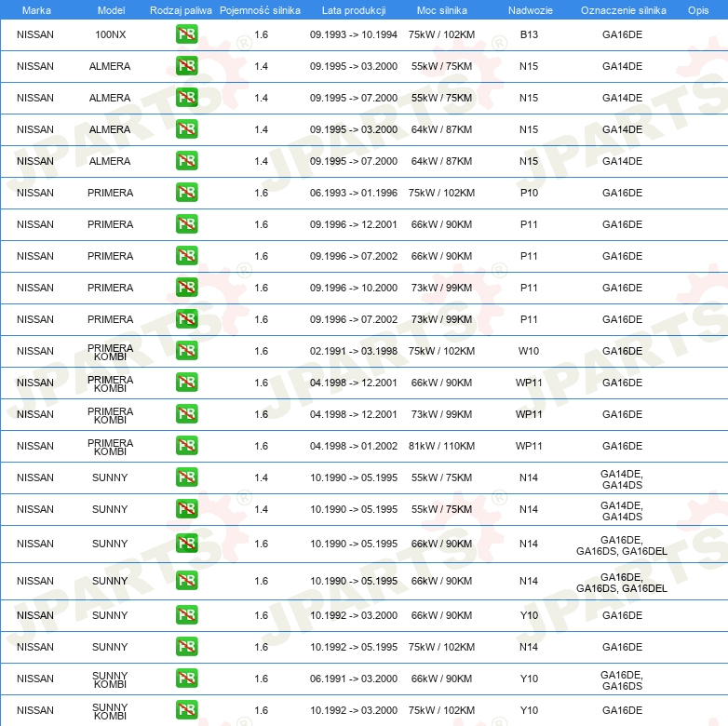Image resolution: width=728 pixels, height=726 pixels.
Task: Select the date range 10.1992 -> 05.1995
Action: point(354,647)
